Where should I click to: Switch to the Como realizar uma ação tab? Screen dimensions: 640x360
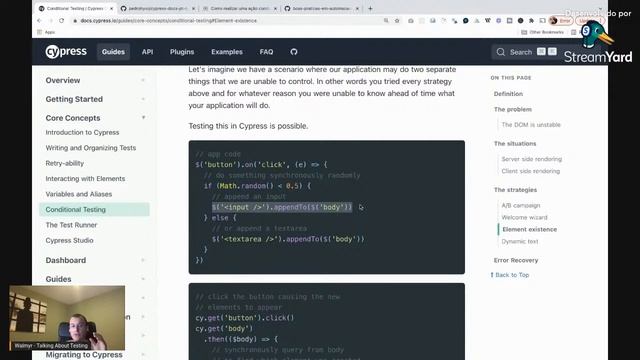pyautogui.click(x=240, y=8)
